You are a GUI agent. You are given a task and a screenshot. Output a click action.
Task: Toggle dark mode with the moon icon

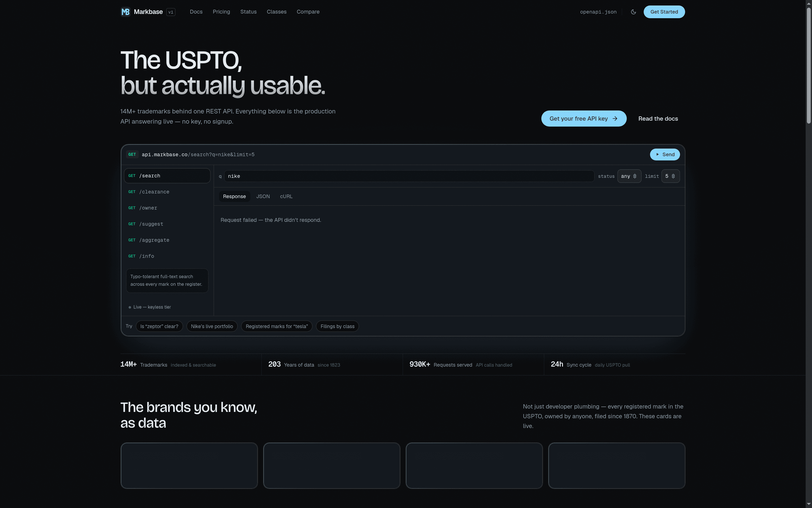tap(633, 12)
